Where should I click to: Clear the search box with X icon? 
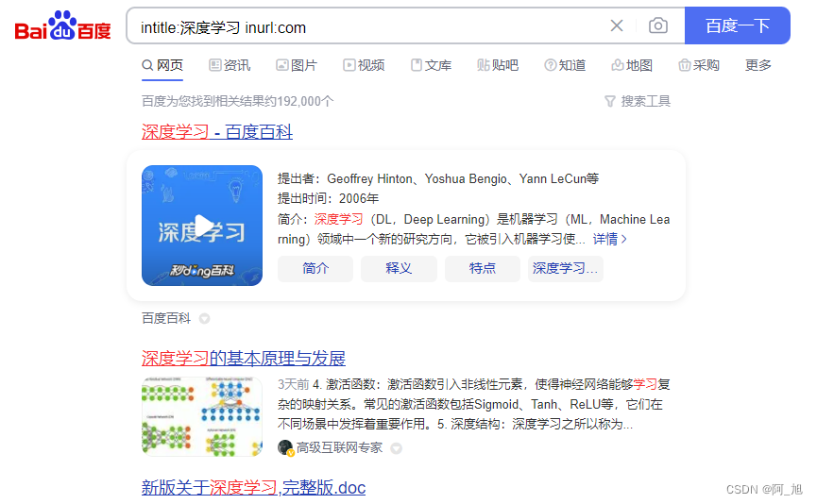pos(617,25)
